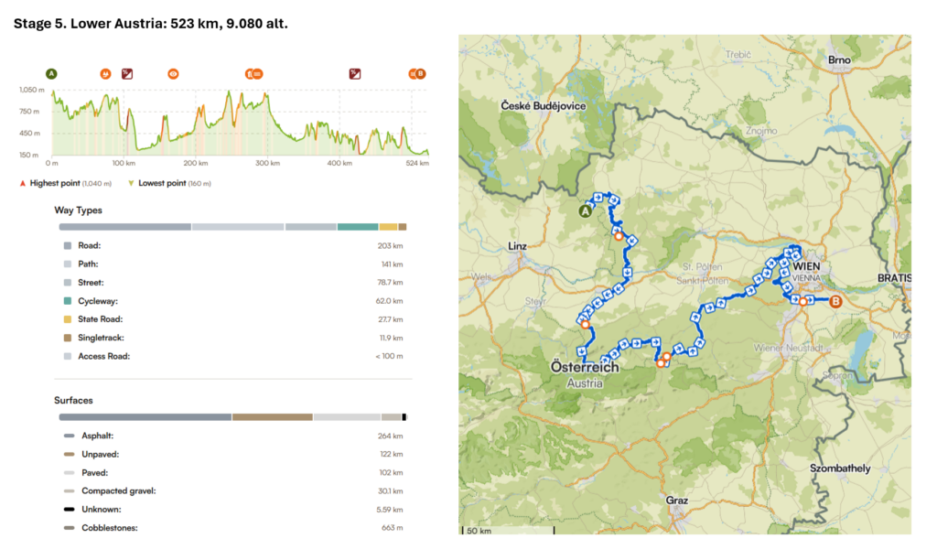Click the green A start marker above elevation chart
Viewport: 937px width, 560px height.
[52, 73]
